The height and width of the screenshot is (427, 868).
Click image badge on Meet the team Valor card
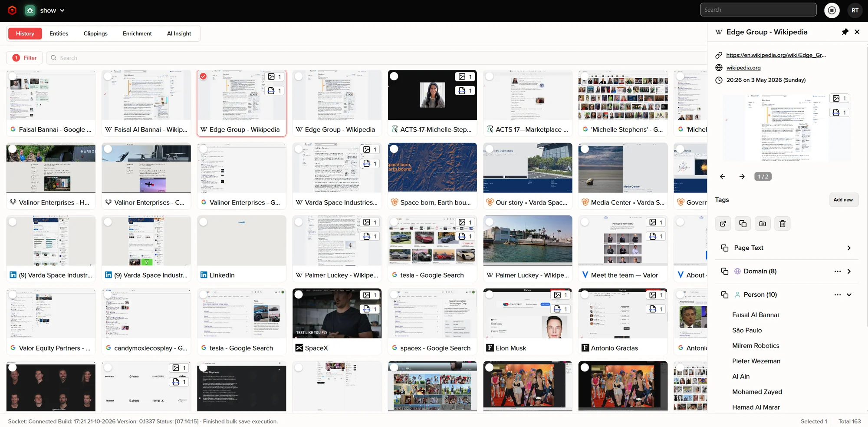(x=656, y=222)
